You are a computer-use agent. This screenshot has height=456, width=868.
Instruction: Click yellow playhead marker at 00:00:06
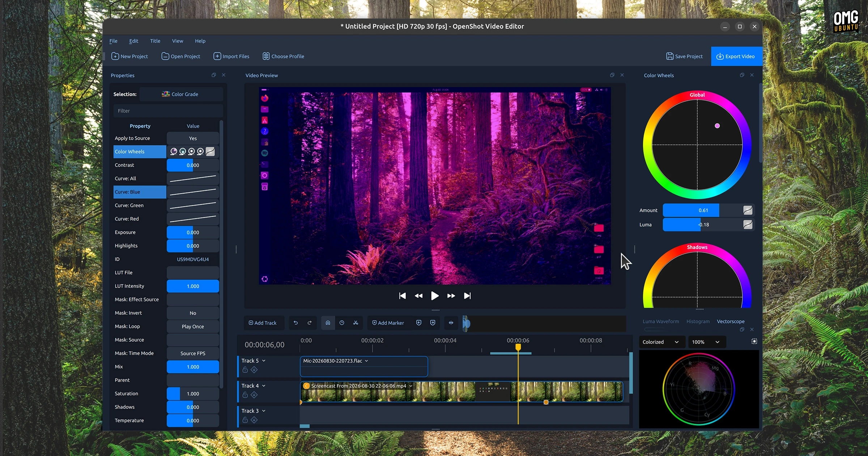[x=518, y=347]
